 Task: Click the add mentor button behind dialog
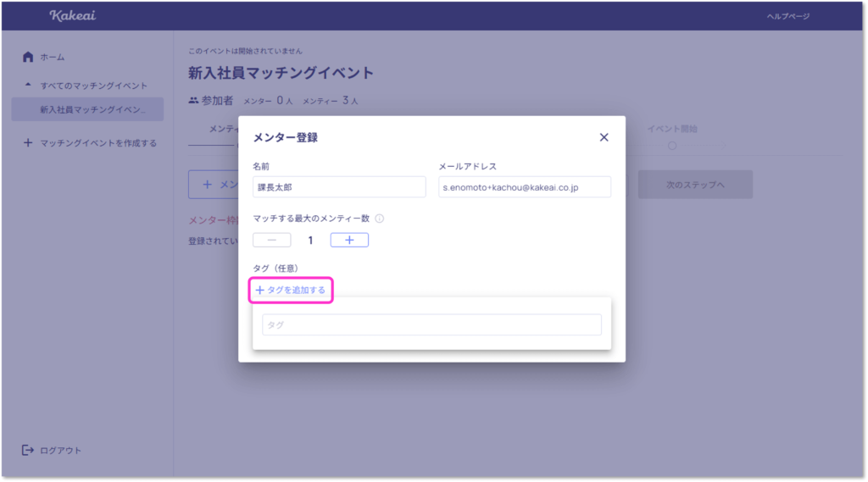(214, 185)
